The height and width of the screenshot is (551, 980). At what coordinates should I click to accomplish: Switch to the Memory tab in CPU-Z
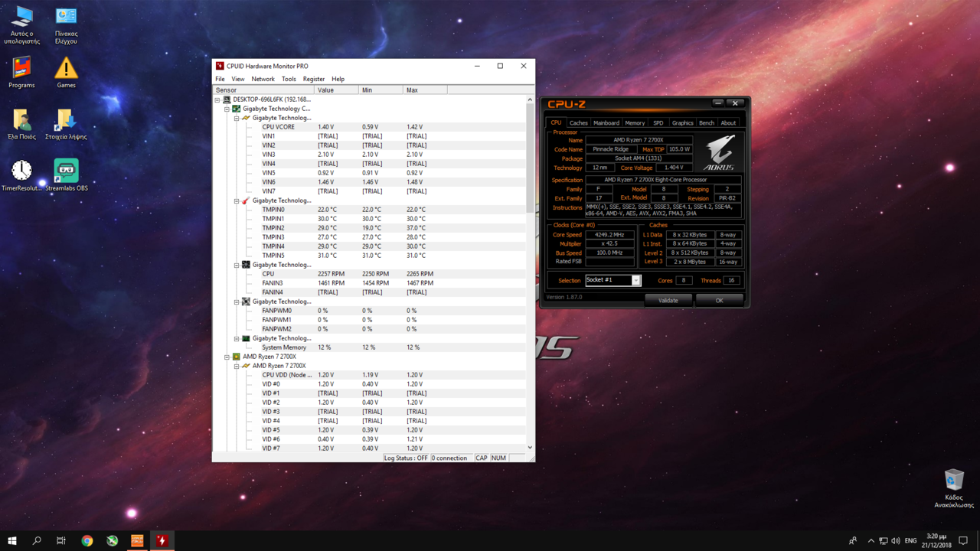click(635, 122)
